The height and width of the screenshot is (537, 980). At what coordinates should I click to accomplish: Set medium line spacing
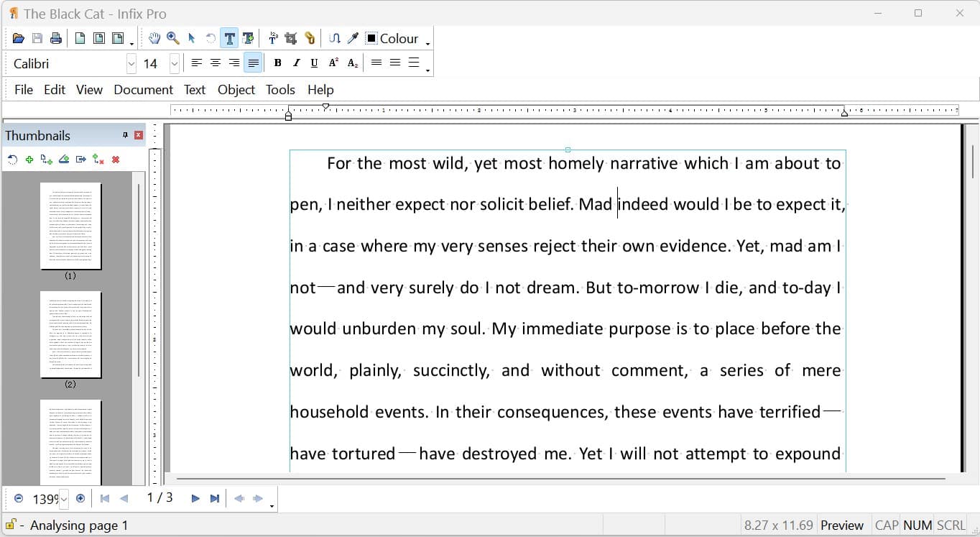click(x=395, y=63)
